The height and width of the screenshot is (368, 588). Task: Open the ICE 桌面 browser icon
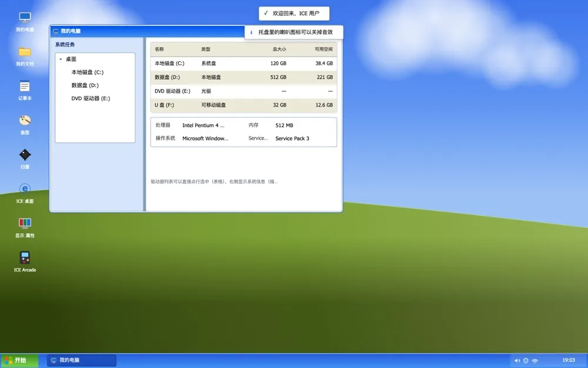point(25,193)
